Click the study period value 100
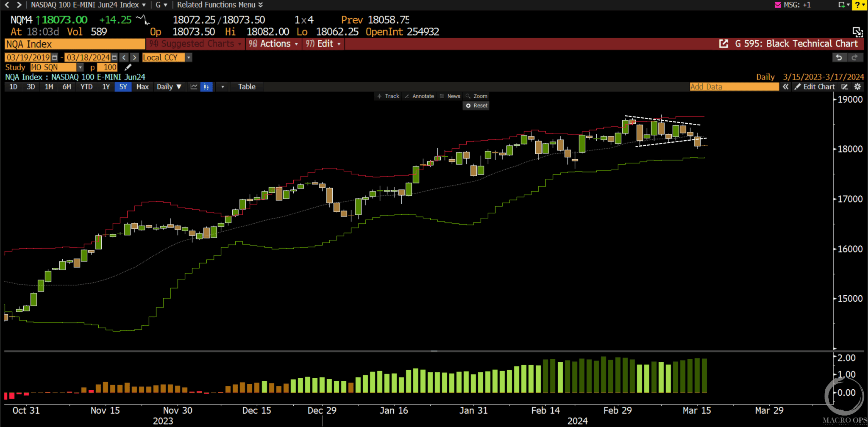868x427 pixels. coord(107,67)
